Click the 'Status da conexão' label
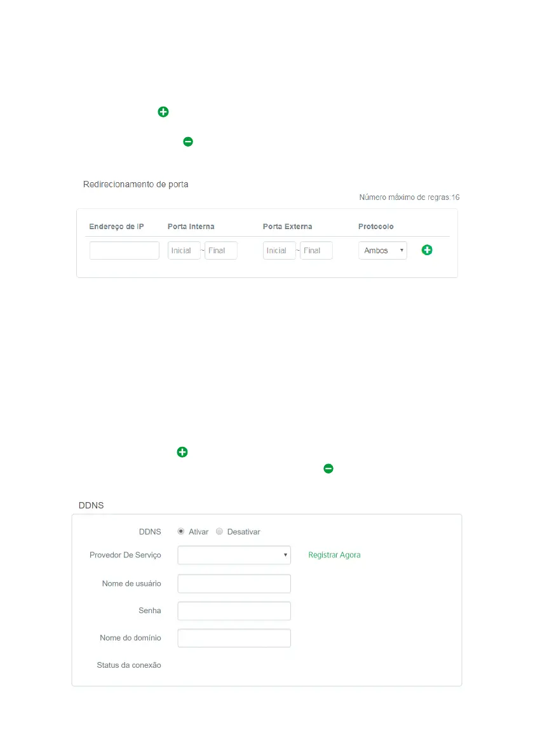533x756 pixels. pos(129,665)
